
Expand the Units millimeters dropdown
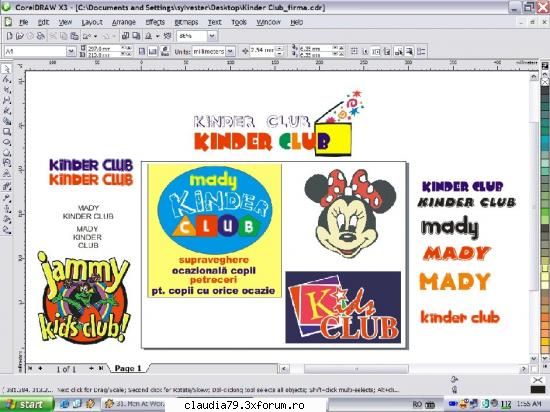(230, 52)
